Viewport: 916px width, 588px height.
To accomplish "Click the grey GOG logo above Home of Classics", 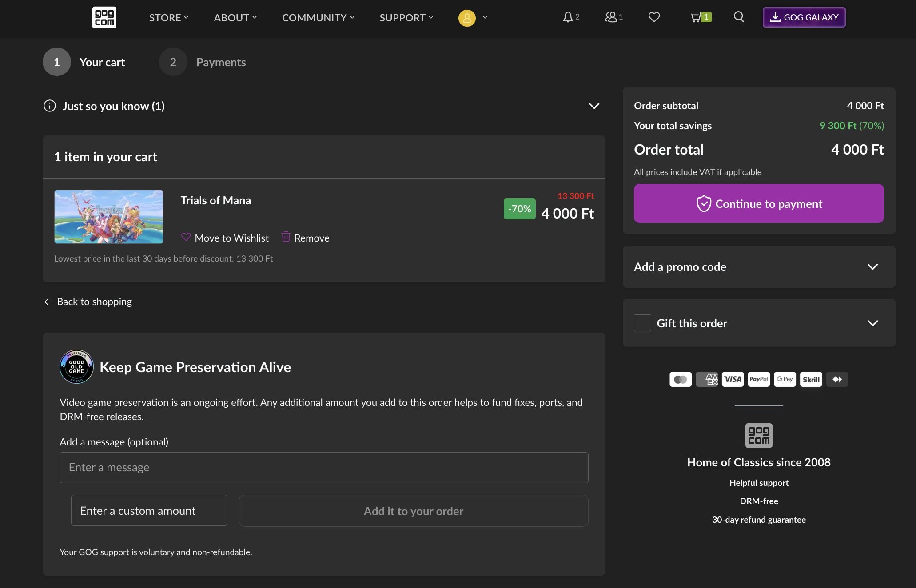I will pyautogui.click(x=759, y=435).
